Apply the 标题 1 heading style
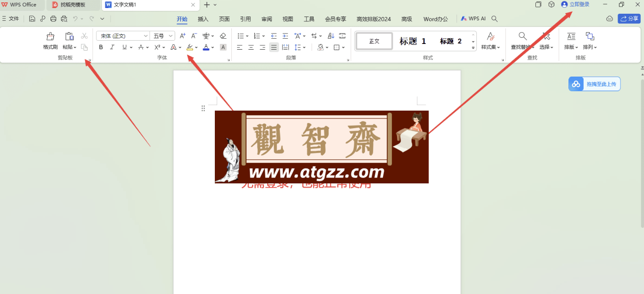 point(413,41)
